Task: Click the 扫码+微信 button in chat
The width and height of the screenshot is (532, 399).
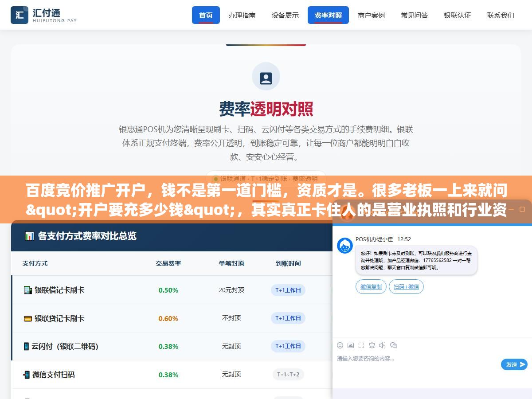Action: click(406, 287)
